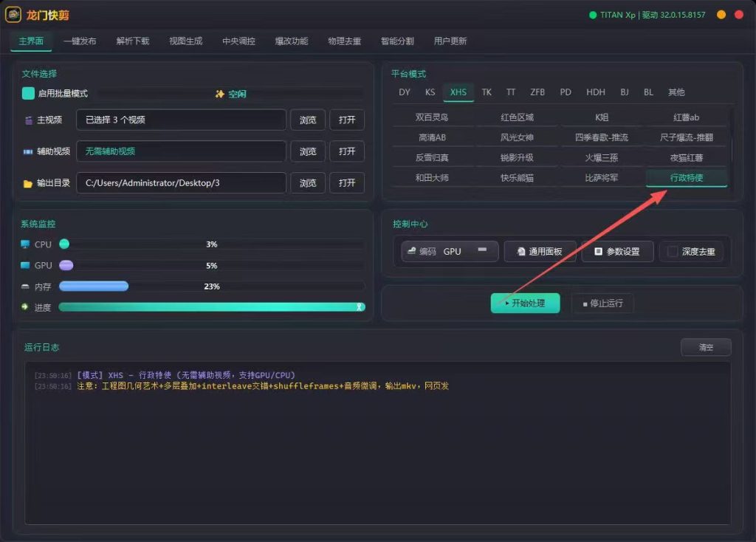Screen dimensions: 756x542
Task: Select the XHS platform tab
Action: pyautogui.click(x=458, y=92)
